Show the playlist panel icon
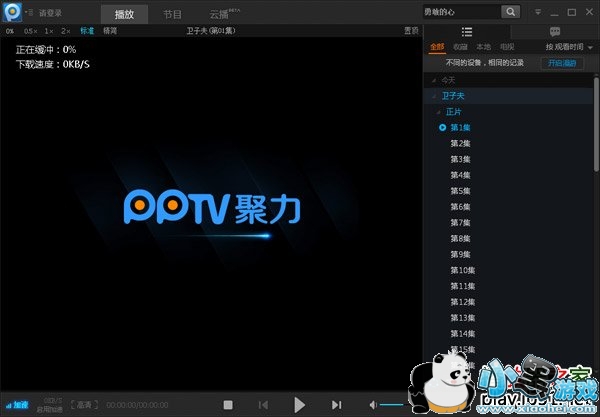This screenshot has width=600, height=417. 466,32
